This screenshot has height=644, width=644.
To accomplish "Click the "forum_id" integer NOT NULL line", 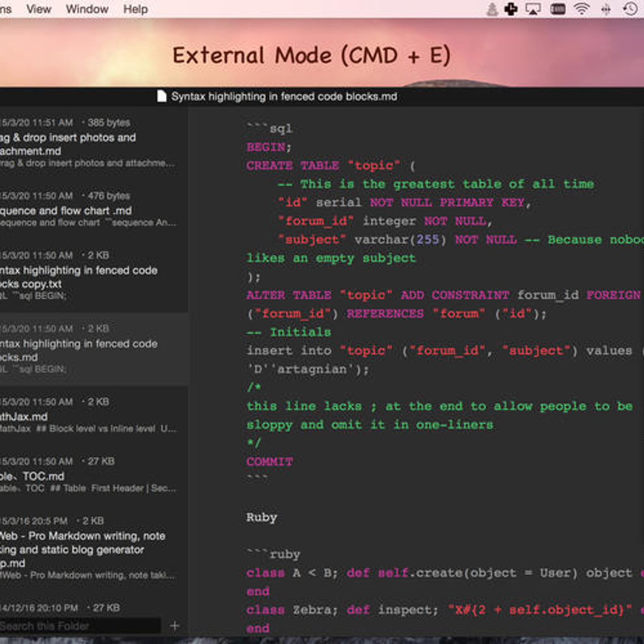I will pos(385,221).
